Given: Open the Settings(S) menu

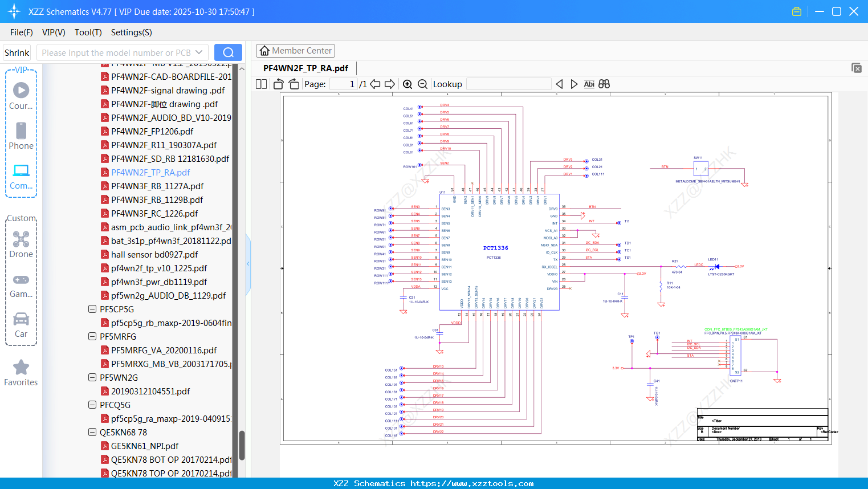Looking at the screenshot, I should point(131,32).
